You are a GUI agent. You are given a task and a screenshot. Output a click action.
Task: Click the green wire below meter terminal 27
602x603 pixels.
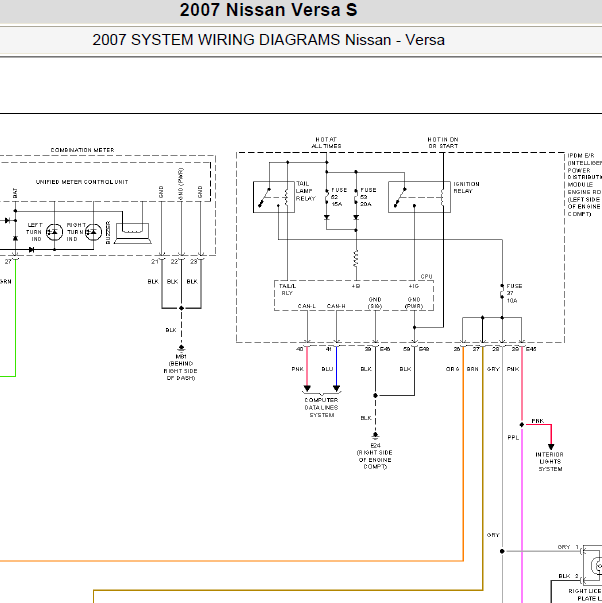click(15, 319)
